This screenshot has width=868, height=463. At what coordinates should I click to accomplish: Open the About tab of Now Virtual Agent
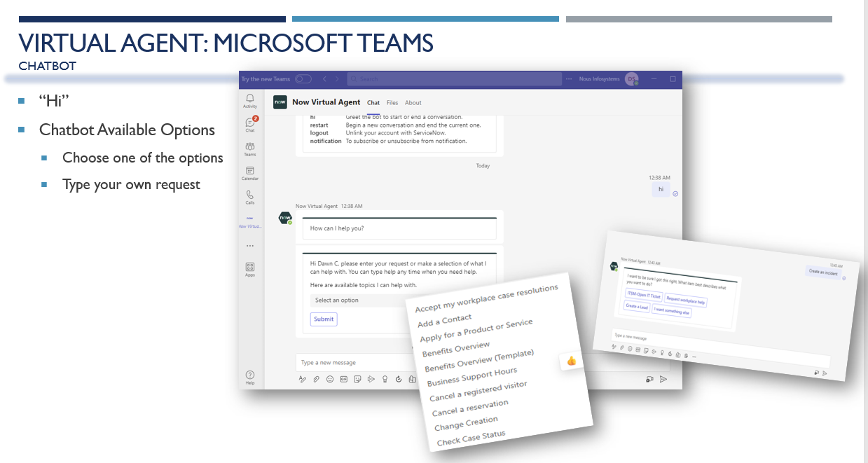(x=413, y=102)
